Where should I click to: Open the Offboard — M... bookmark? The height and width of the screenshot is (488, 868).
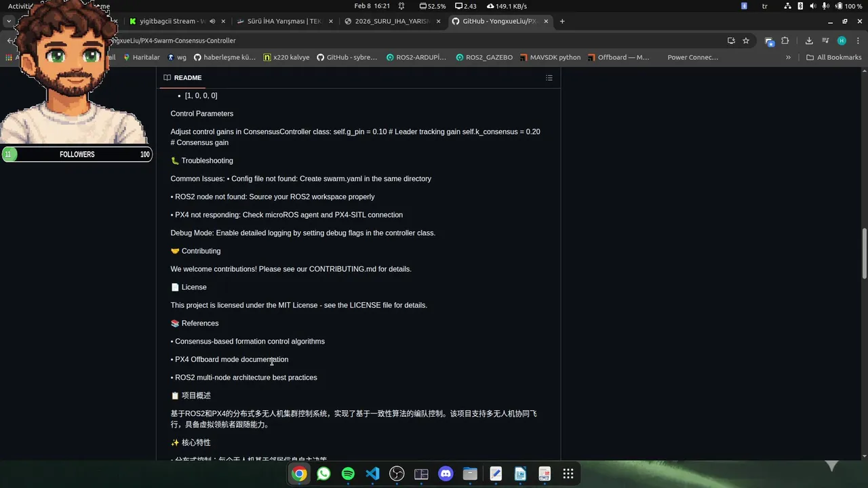pos(618,58)
